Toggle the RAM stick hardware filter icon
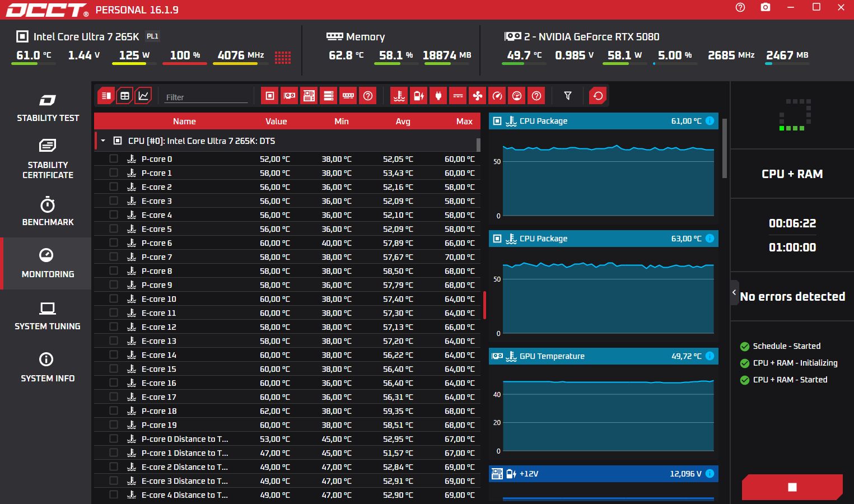Viewport: 854px width, 504px height. 348,96
